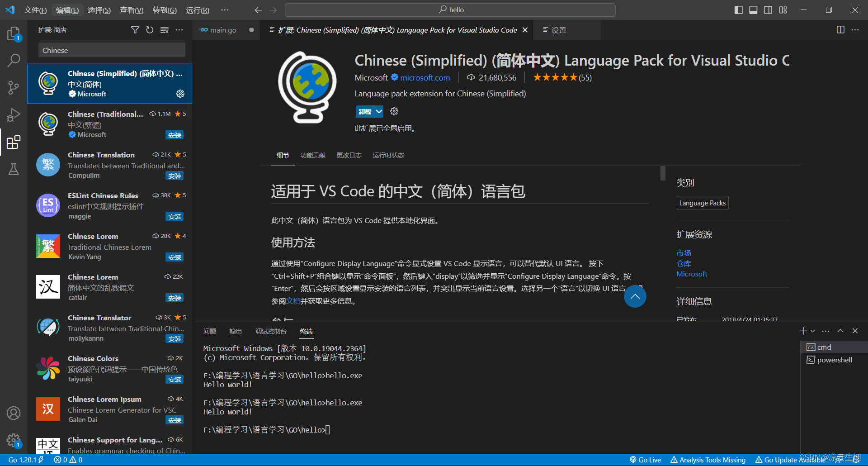Viewport: 868px width, 466px height.
Task: Refresh the extensions list
Action: pyautogui.click(x=150, y=30)
